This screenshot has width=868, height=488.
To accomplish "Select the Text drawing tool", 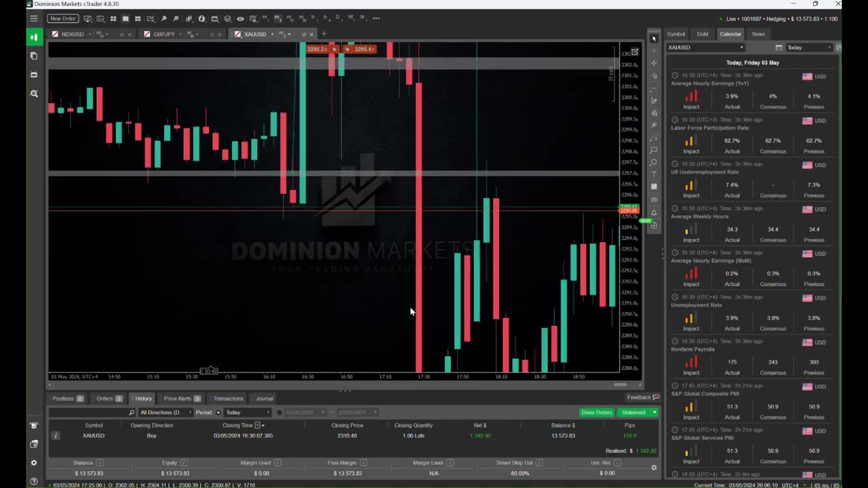I will [x=654, y=174].
